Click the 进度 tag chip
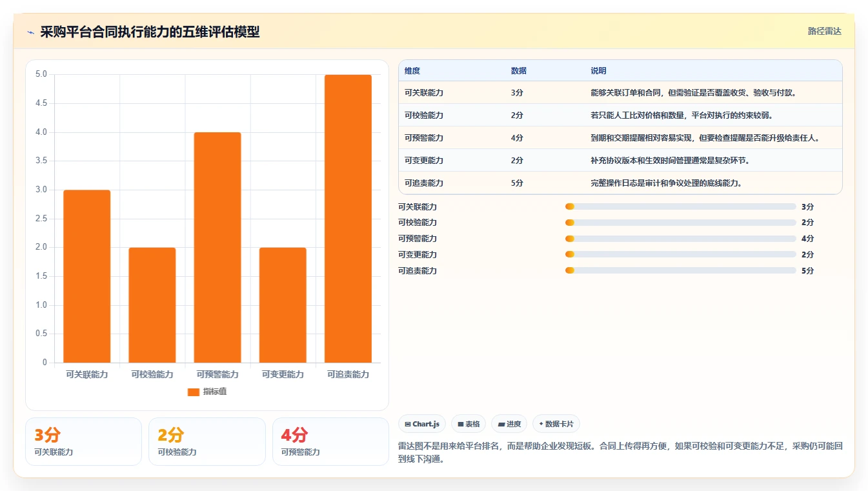Screen dimensions: 868x491 click(x=509, y=424)
